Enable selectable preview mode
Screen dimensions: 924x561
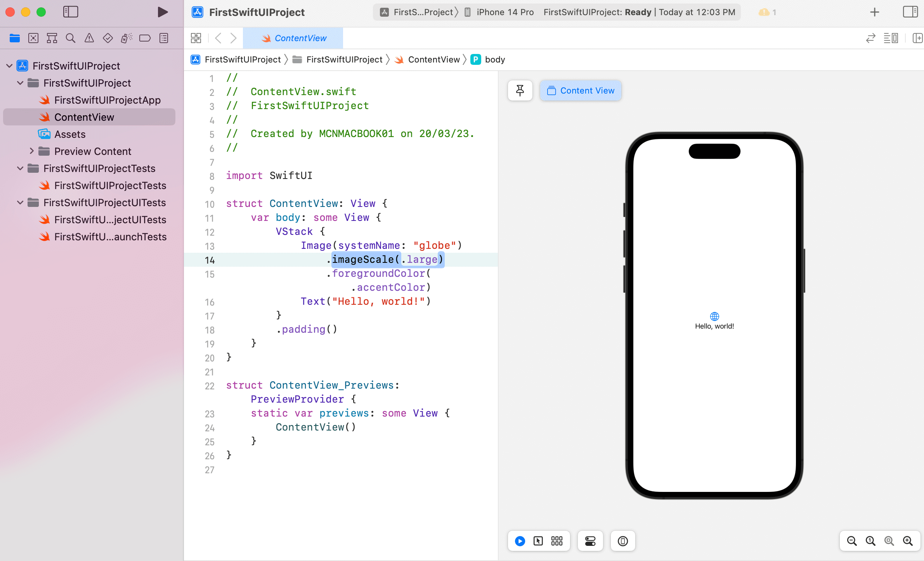(x=538, y=541)
